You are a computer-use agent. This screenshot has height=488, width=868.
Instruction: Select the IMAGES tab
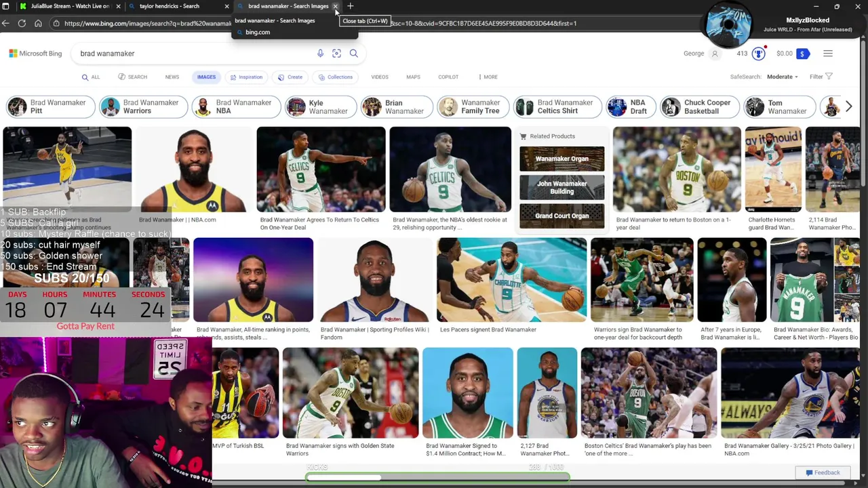click(206, 77)
